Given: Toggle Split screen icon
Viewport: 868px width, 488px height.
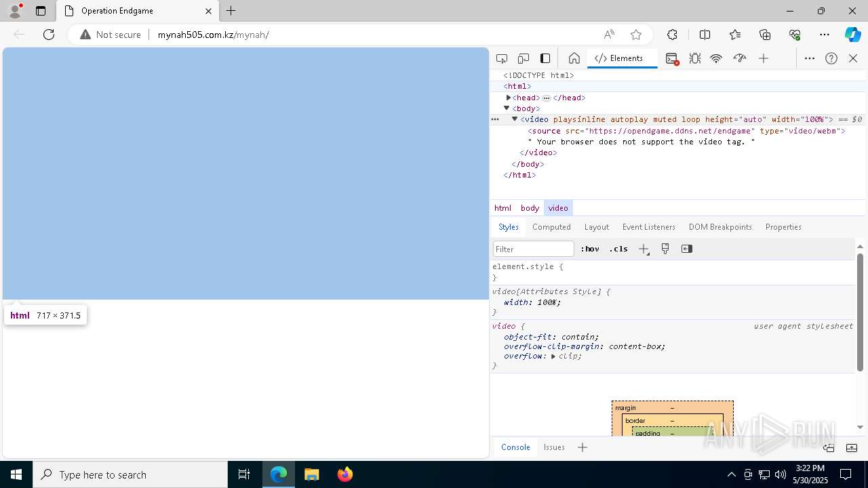Looking at the screenshot, I should click(x=705, y=35).
